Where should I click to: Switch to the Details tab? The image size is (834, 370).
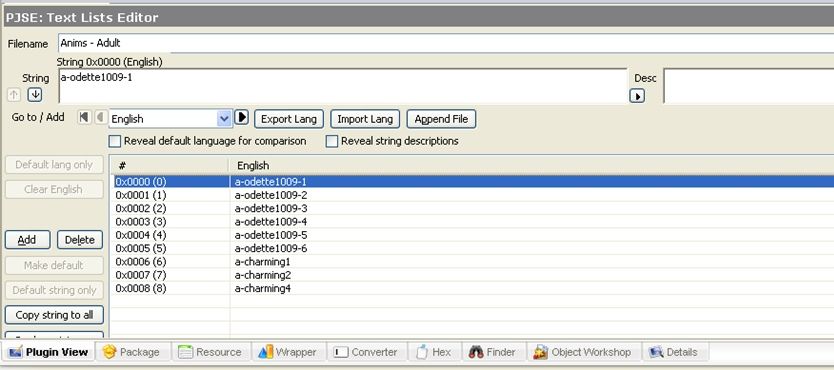[673, 352]
